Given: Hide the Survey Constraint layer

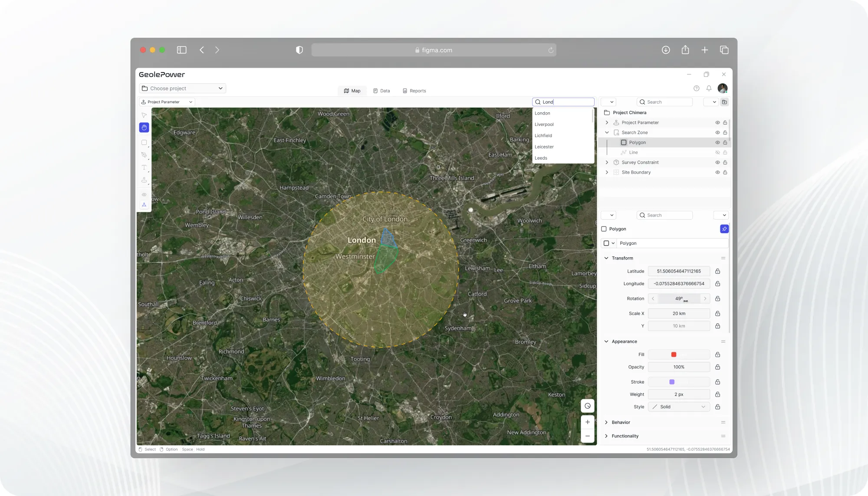Looking at the screenshot, I should (x=717, y=162).
